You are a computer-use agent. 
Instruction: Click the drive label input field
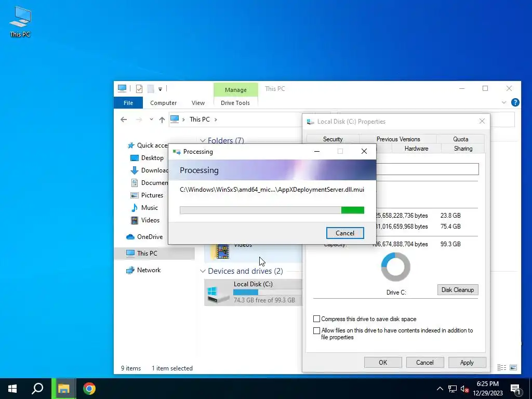pyautogui.click(x=428, y=169)
